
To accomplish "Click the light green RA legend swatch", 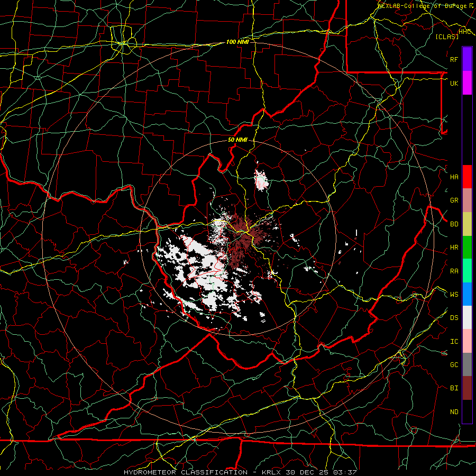I will click(x=467, y=271).
